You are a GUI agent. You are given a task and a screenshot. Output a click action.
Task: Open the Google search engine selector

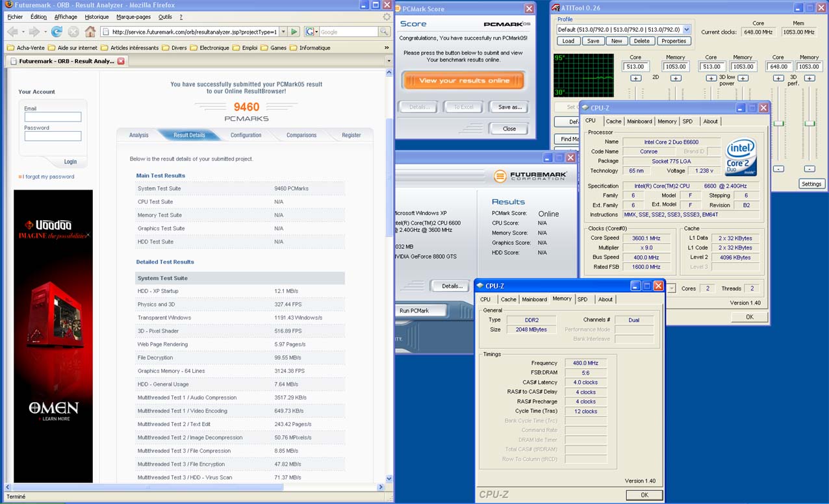click(x=312, y=32)
